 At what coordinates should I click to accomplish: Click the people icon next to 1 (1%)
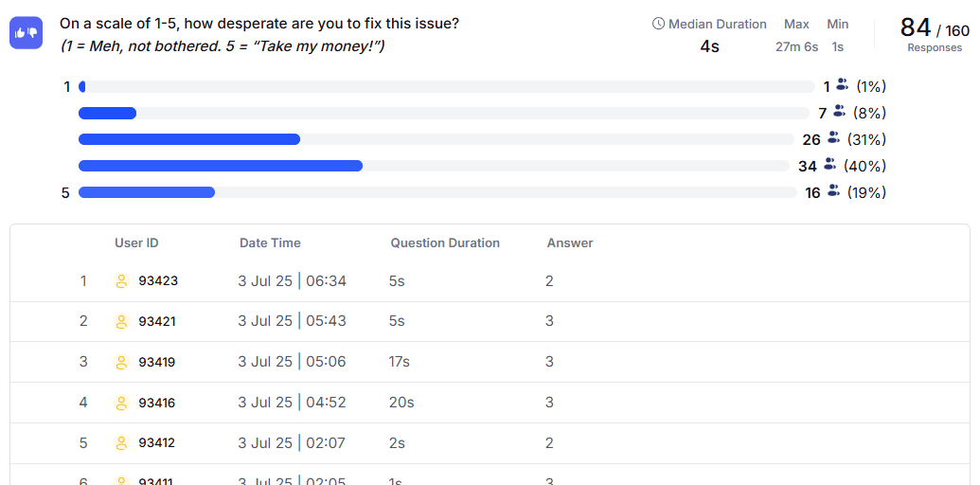point(842,85)
